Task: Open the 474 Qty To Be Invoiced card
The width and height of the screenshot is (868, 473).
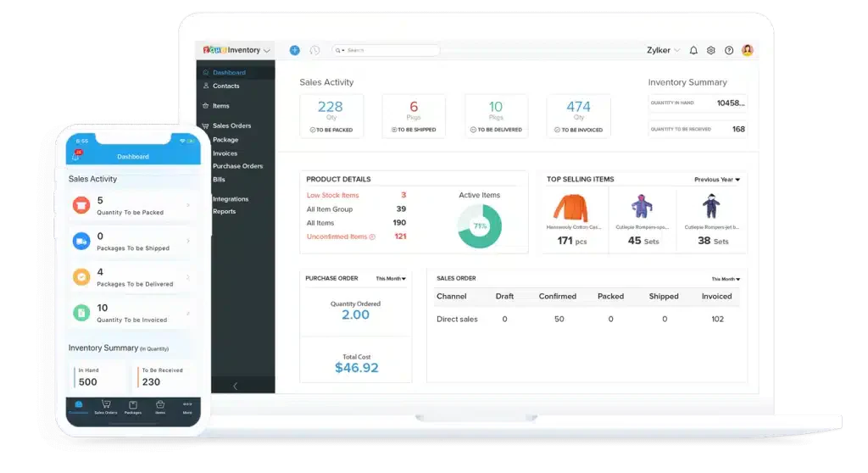Action: 578,116
